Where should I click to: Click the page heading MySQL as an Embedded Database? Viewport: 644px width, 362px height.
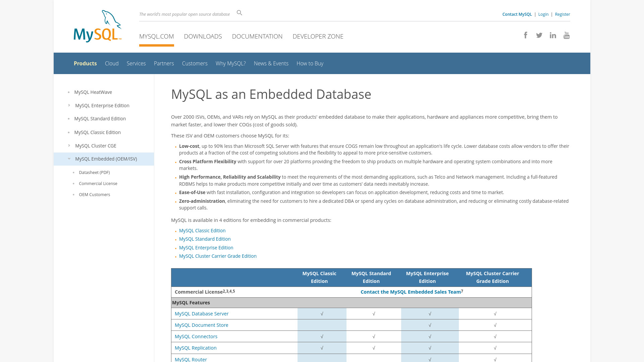click(x=271, y=94)
